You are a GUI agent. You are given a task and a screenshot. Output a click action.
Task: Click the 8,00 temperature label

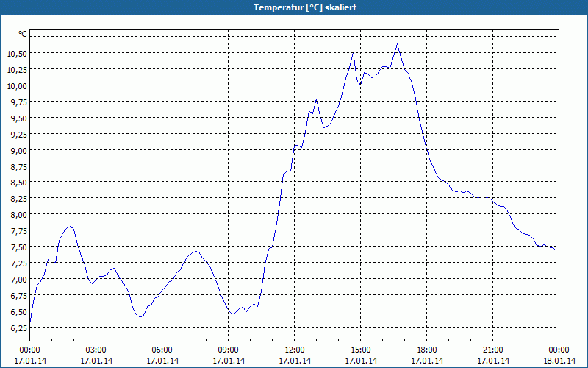coord(18,215)
